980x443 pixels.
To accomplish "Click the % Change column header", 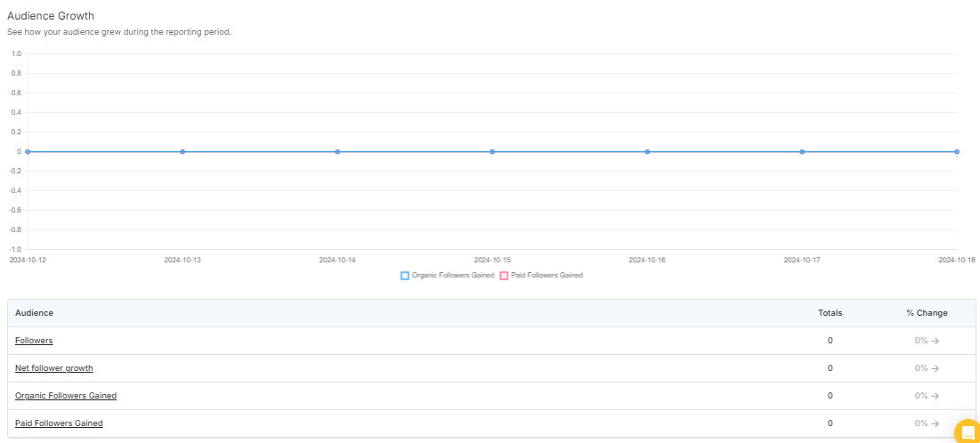I will [x=927, y=313].
